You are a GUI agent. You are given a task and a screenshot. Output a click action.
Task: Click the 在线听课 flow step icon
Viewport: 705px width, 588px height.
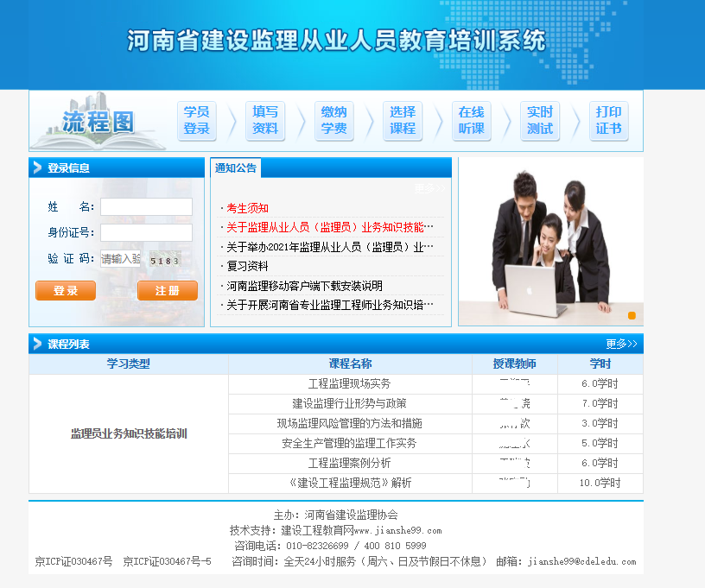coord(472,121)
